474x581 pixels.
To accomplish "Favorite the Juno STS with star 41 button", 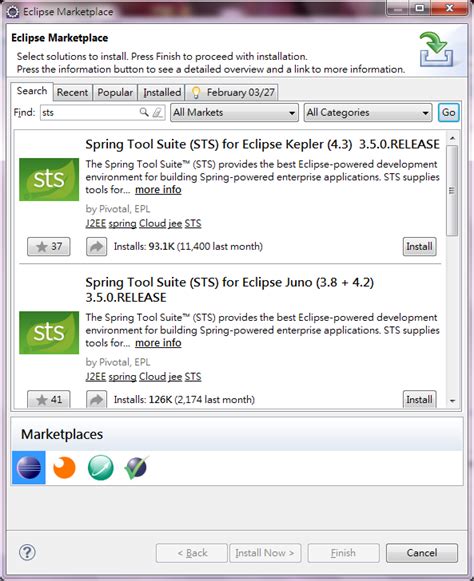I will pos(49,399).
